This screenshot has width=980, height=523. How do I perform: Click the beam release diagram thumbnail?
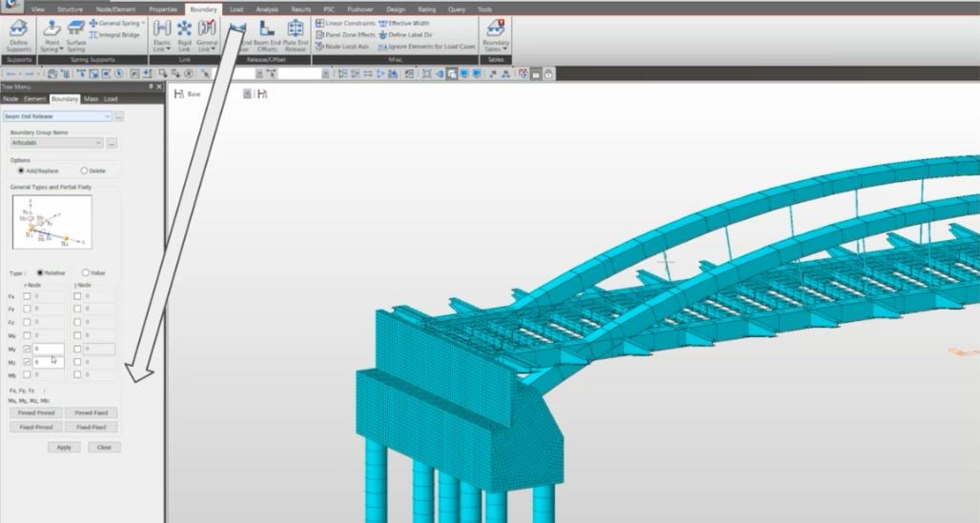coord(51,222)
